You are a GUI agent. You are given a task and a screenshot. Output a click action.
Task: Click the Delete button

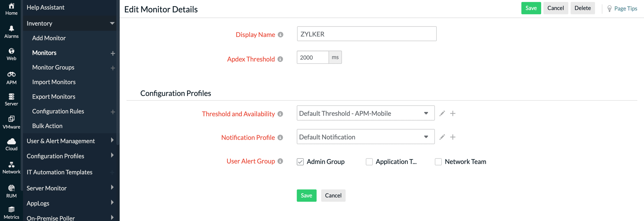(x=582, y=8)
